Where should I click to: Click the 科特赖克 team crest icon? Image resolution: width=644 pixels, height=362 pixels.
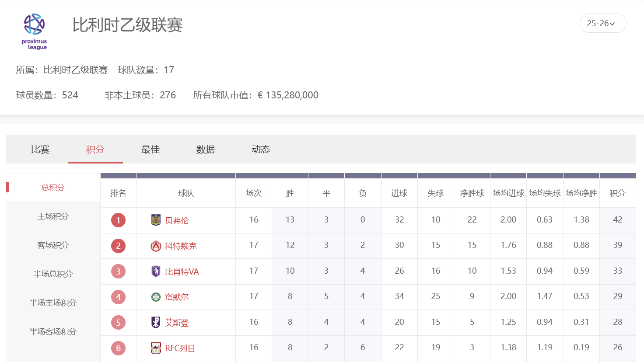coord(156,246)
